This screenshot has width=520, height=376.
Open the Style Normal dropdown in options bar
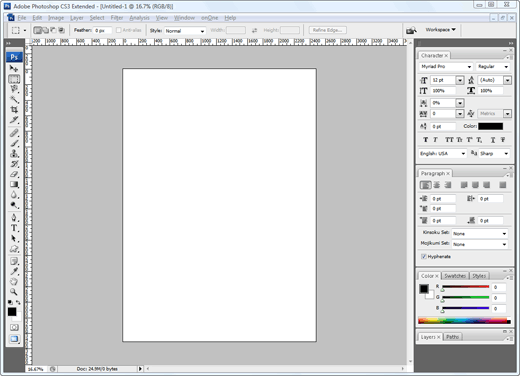[185, 31]
